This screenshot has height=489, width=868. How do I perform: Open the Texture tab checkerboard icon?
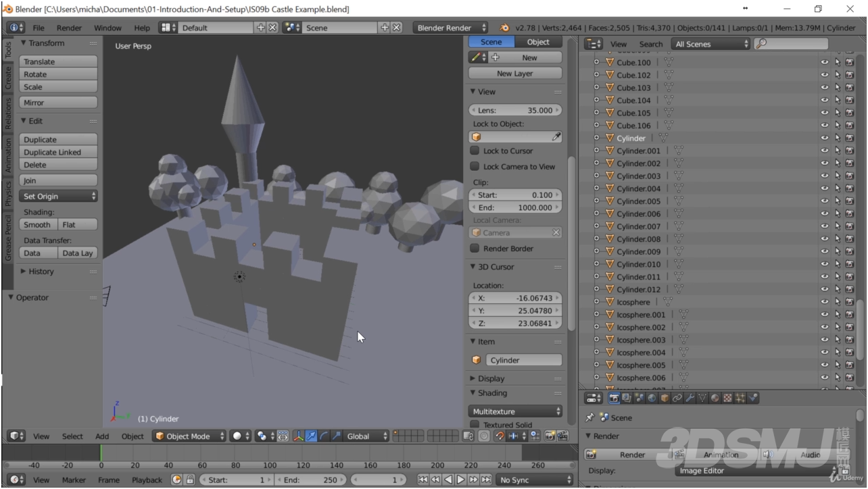(727, 398)
